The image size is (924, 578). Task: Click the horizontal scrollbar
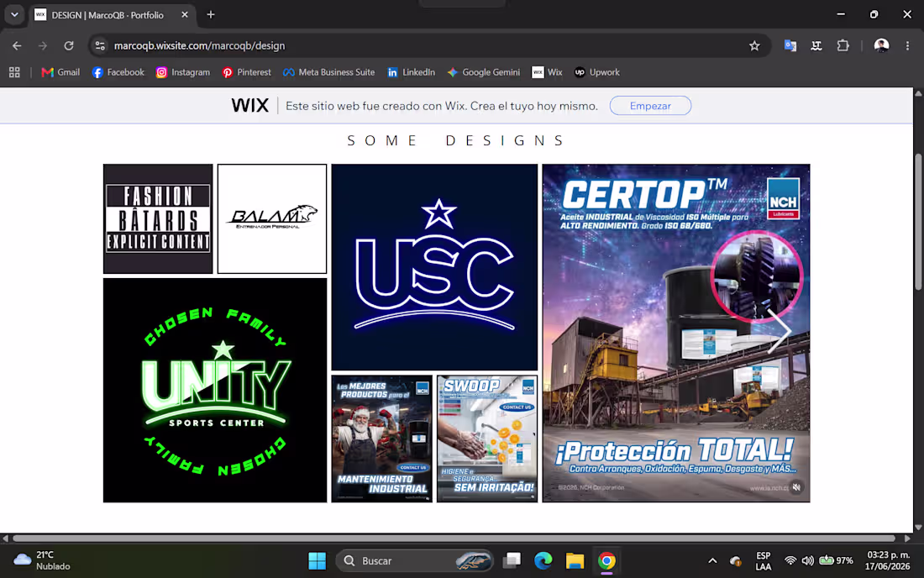pyautogui.click(x=453, y=538)
